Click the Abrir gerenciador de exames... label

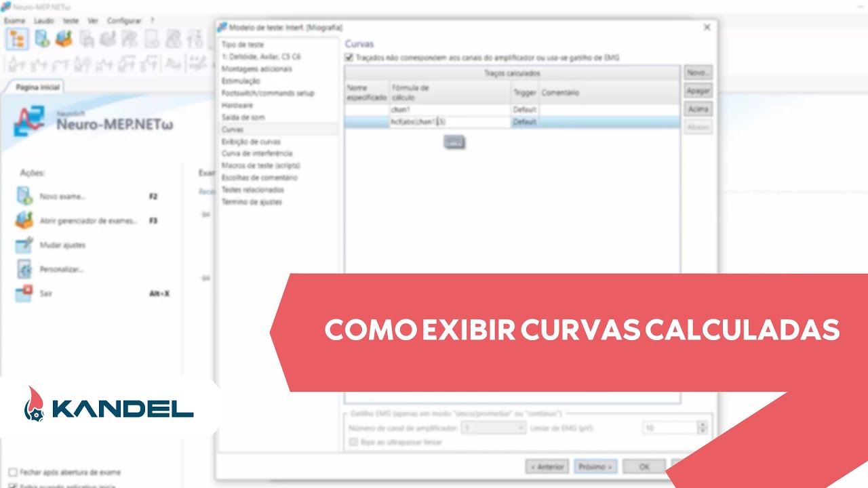pyautogui.click(x=89, y=221)
